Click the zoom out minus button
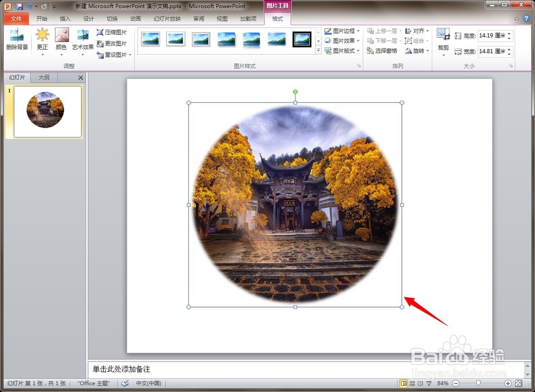535x392 pixels. click(455, 383)
